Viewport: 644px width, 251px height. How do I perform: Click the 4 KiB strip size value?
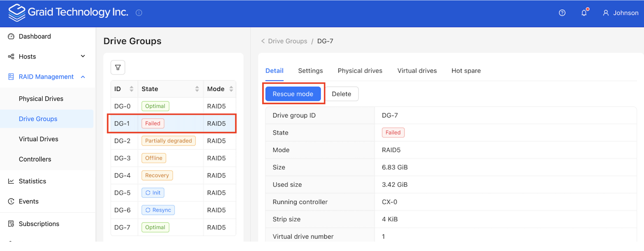pos(390,219)
